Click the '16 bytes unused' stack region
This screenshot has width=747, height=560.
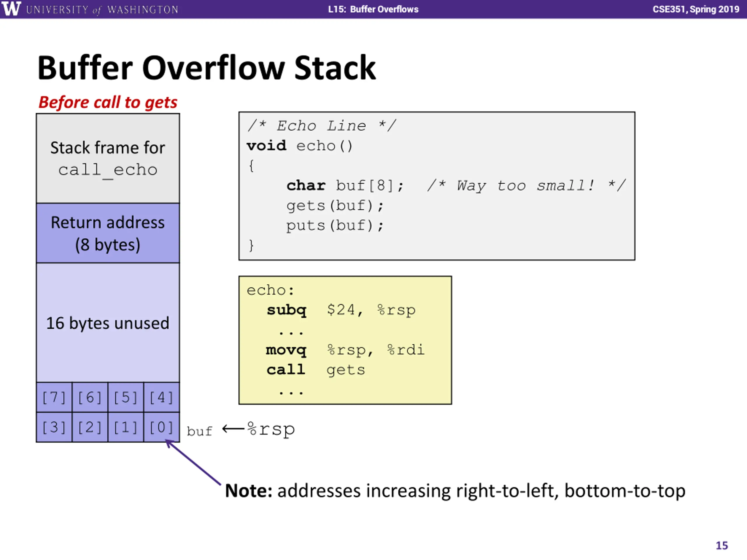pyautogui.click(x=108, y=322)
